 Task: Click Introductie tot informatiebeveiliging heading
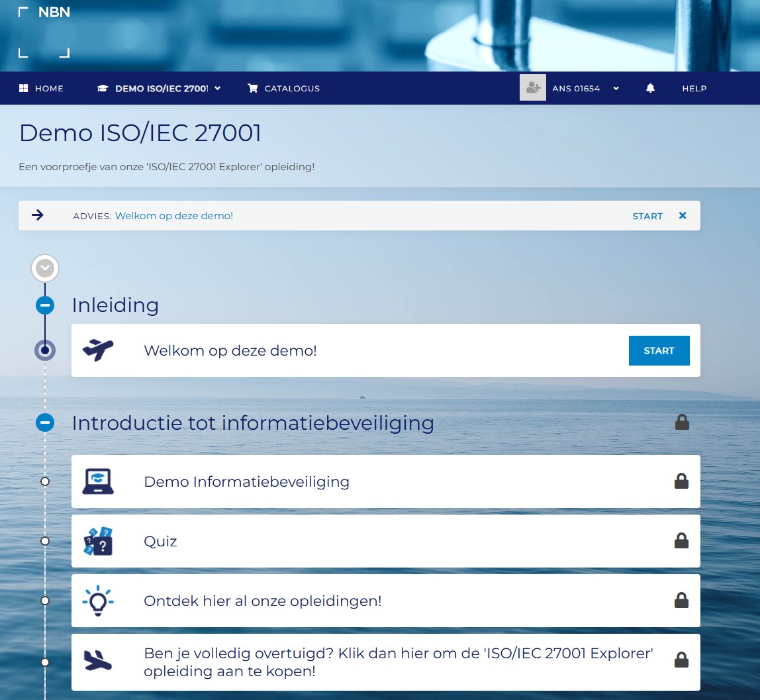pos(253,423)
